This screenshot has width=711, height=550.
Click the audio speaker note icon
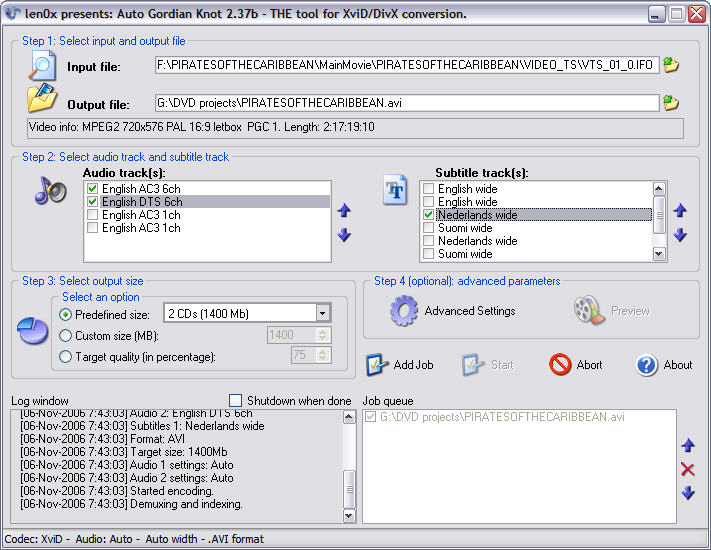click(x=51, y=190)
